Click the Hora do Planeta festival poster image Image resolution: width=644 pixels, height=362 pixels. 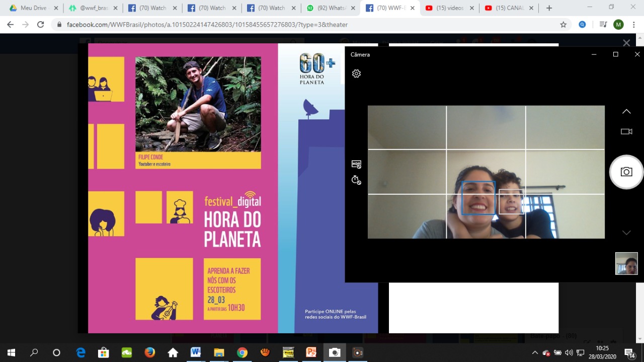pyautogui.click(x=233, y=188)
